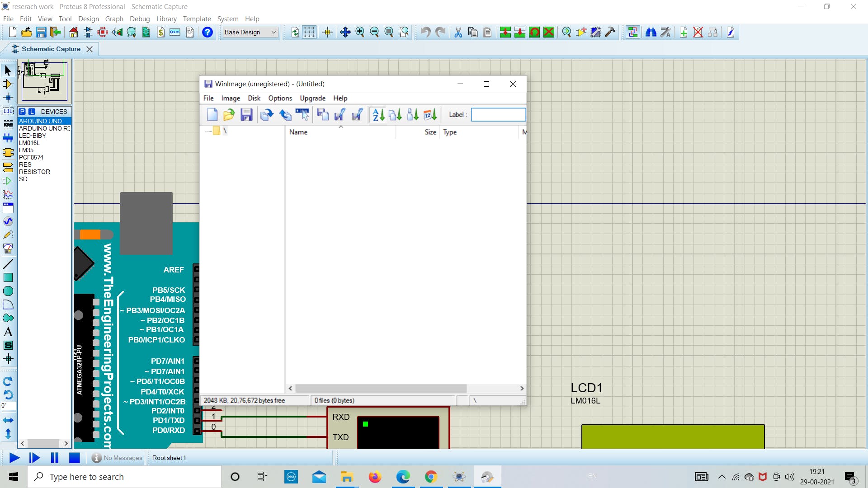The image size is (868, 488).
Task: Open WinImage Image menu
Action: coord(231,98)
